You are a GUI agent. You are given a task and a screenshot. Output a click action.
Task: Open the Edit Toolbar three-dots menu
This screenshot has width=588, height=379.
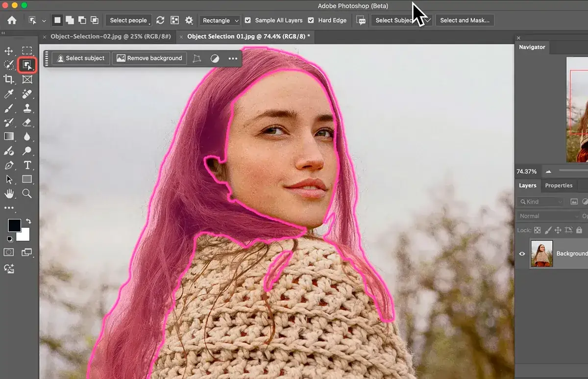point(9,208)
